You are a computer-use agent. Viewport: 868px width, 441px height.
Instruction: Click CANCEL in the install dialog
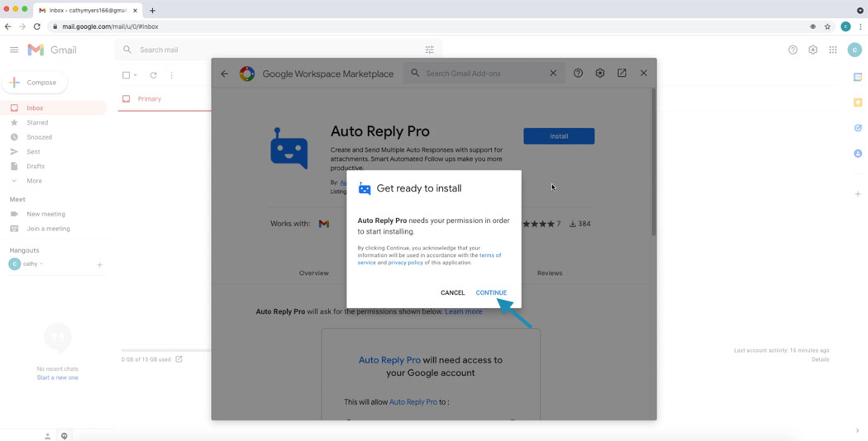(453, 292)
